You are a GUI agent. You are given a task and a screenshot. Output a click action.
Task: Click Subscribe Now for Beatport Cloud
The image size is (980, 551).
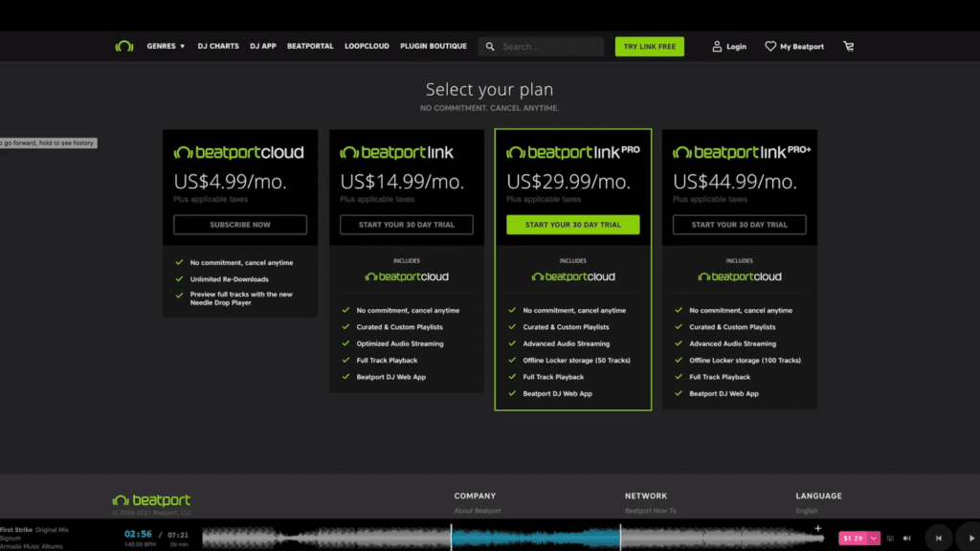point(240,225)
